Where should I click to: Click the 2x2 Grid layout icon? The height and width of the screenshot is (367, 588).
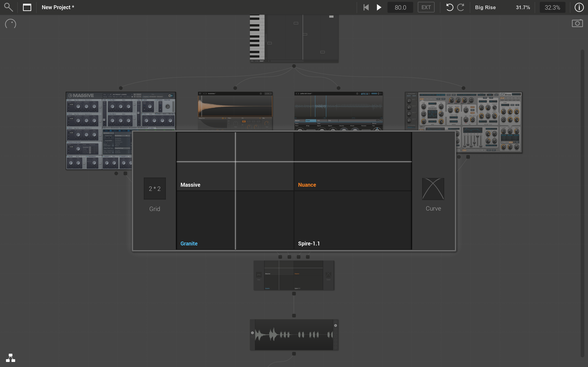pyautogui.click(x=155, y=189)
